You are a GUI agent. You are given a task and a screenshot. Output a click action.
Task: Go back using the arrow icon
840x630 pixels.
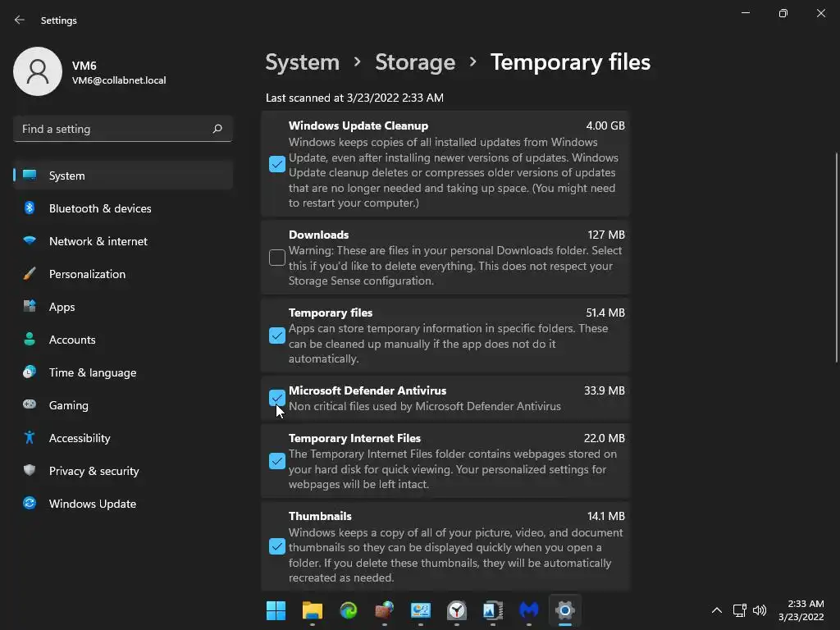click(20, 20)
